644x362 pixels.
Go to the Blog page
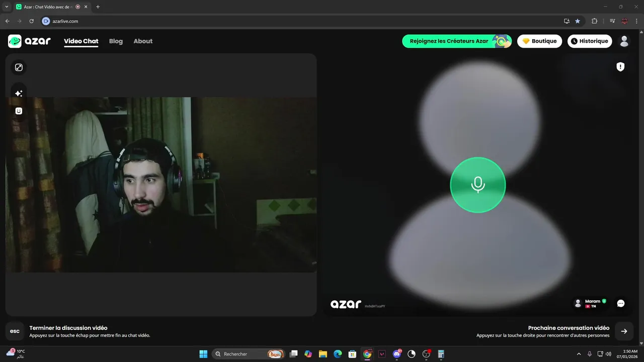(116, 41)
